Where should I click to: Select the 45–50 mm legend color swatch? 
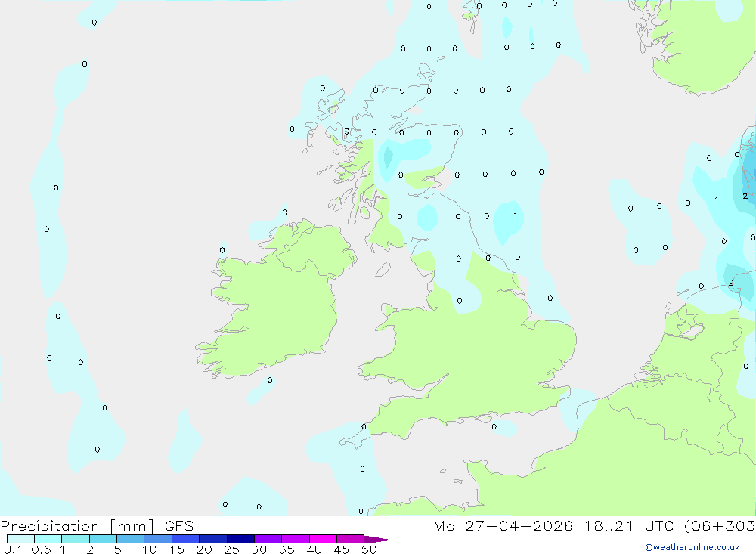[351, 539]
